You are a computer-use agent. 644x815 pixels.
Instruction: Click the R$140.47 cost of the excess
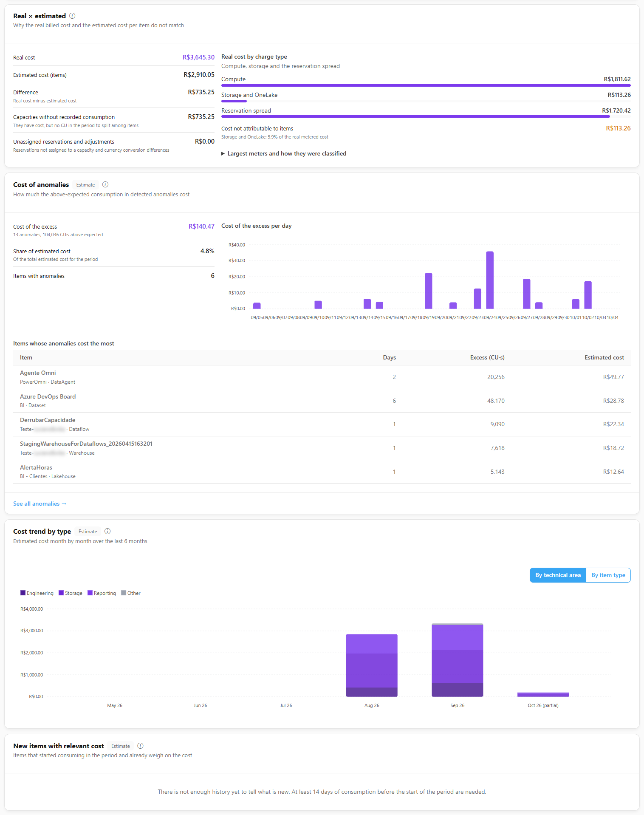(x=201, y=226)
